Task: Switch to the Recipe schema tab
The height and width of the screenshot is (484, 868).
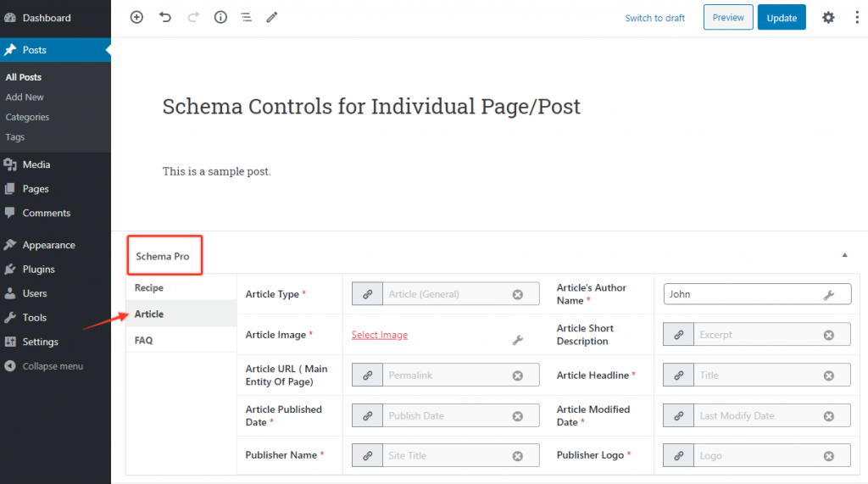Action: tap(181, 287)
